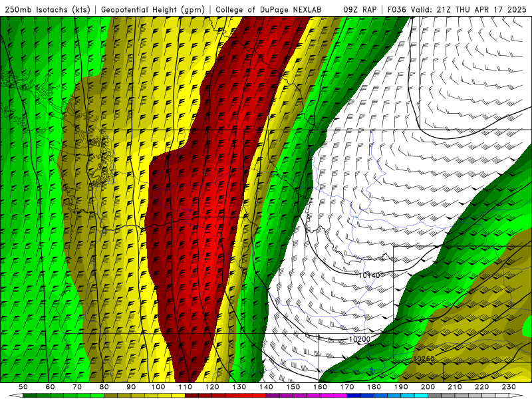The height and width of the screenshot is (399, 532).
Task: Click the 160 label on the color scale
Action: pos(321,387)
